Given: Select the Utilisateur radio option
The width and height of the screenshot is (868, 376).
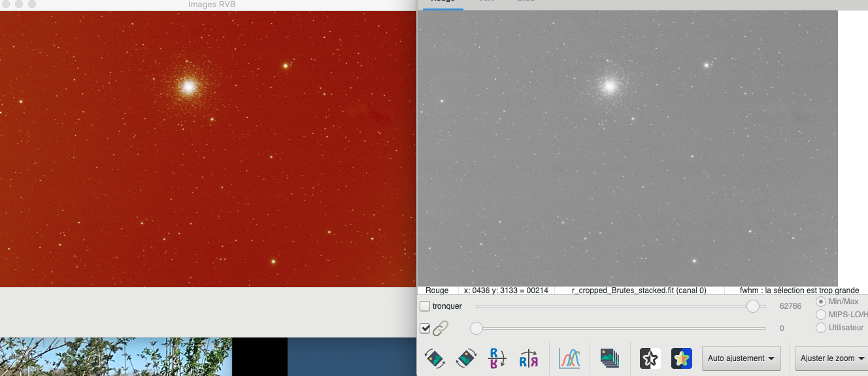Looking at the screenshot, I should point(821,328).
